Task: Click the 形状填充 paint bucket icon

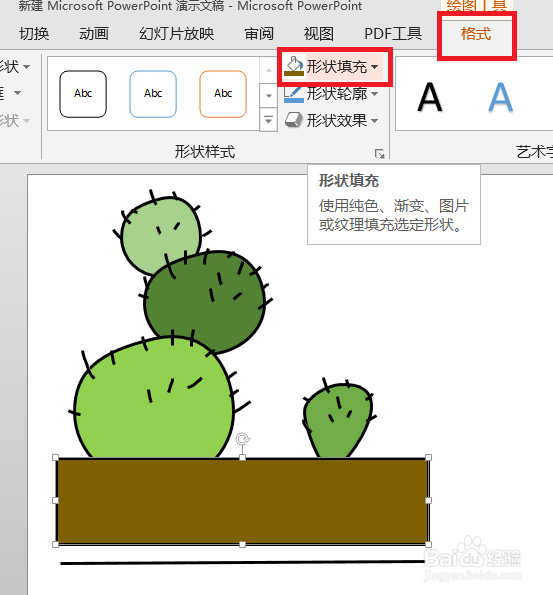Action: [x=294, y=66]
